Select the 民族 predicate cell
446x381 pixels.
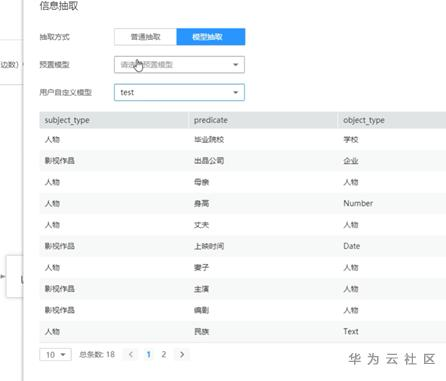tap(201, 331)
